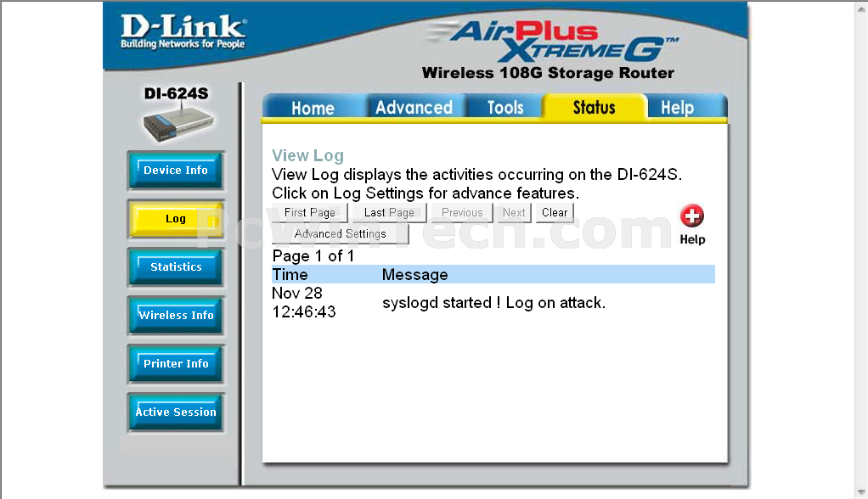
Task: Click the AirPlus XtremeG logo
Action: click(554, 42)
